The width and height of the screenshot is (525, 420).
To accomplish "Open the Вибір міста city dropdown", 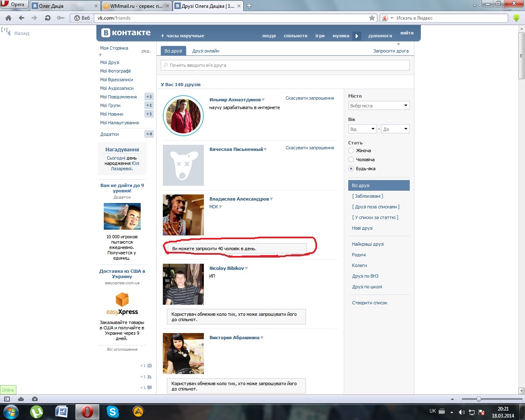I will pos(379,106).
